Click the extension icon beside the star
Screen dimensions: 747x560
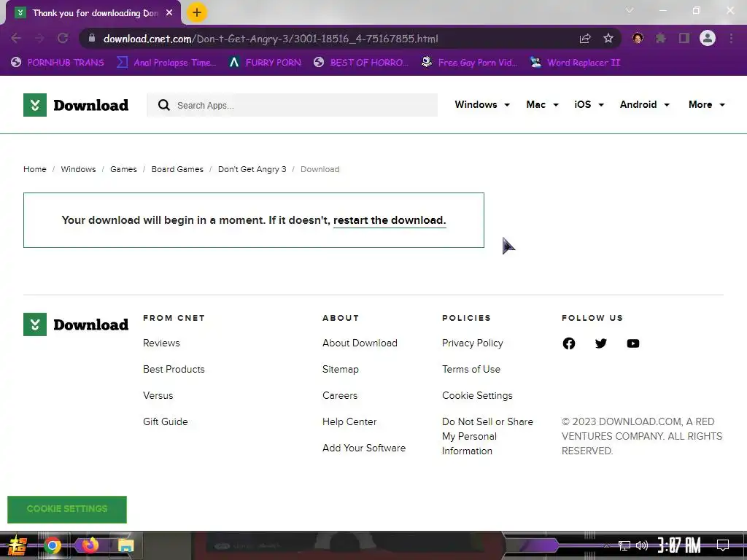[638, 38]
